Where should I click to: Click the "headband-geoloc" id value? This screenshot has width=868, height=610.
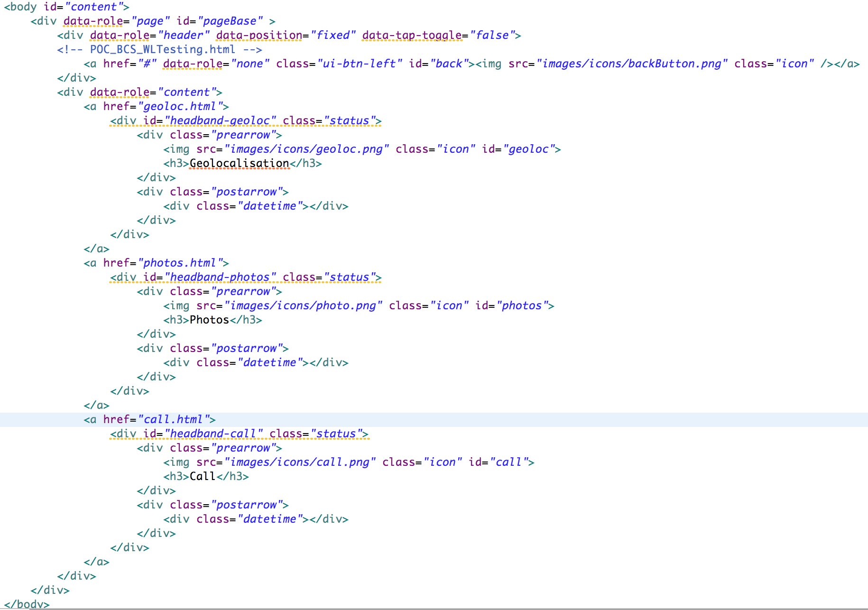(220, 121)
